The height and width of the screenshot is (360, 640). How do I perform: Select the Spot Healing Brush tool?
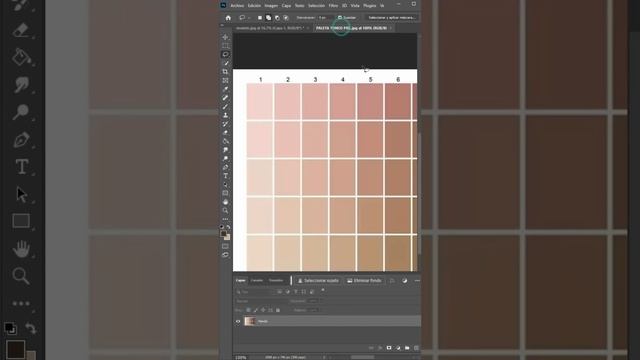[225, 98]
